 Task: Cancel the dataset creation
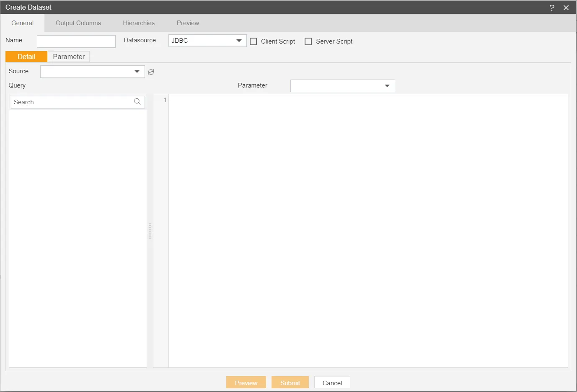pos(332,383)
